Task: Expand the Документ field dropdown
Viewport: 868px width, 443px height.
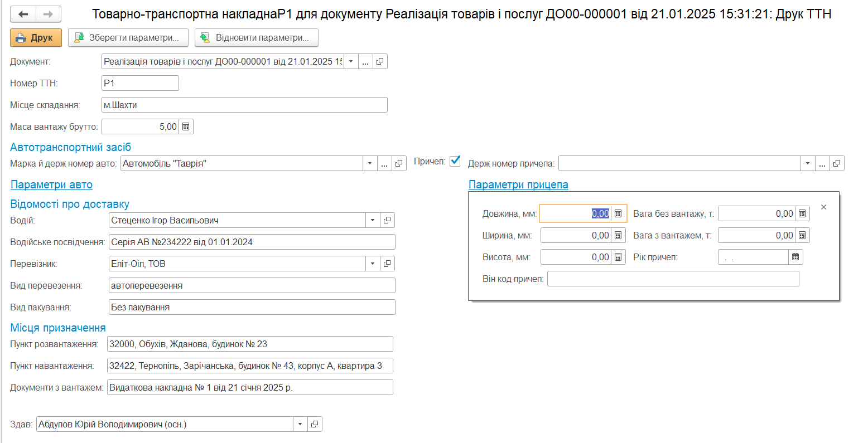Action: [351, 62]
